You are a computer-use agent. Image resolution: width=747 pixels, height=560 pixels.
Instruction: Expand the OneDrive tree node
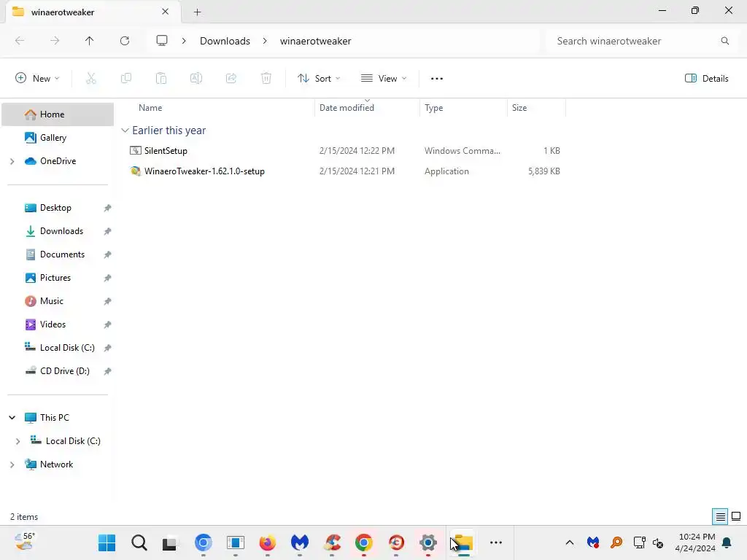click(12, 161)
